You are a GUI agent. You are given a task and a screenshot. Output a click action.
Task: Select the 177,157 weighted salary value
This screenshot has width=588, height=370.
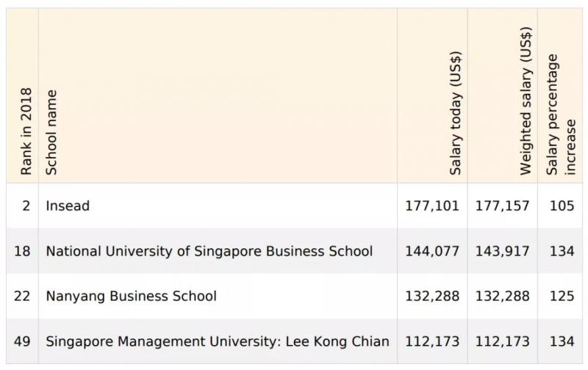click(502, 206)
